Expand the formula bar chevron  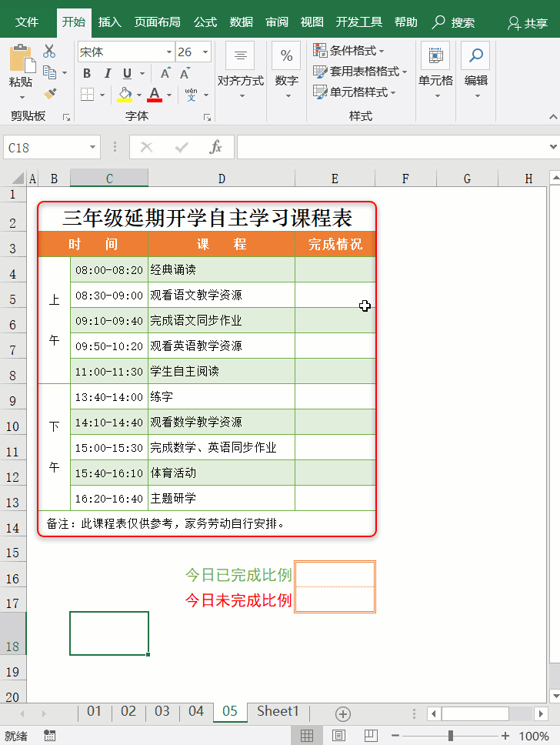[553, 147]
